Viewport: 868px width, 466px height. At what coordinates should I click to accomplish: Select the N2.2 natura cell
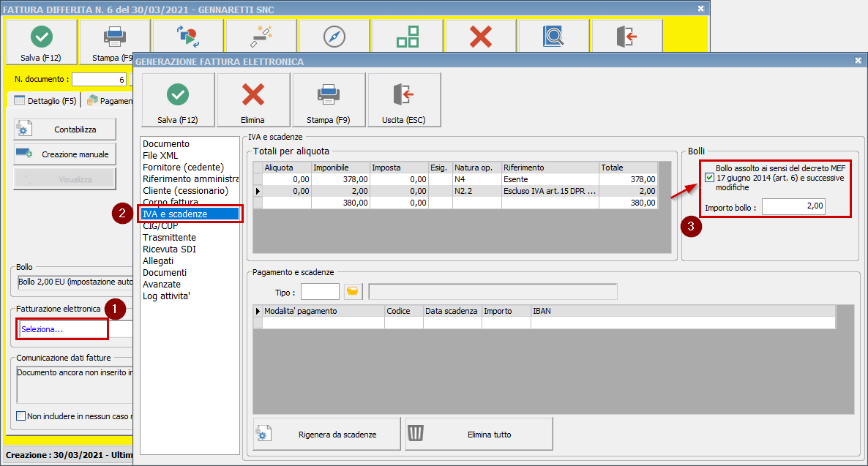tap(476, 191)
